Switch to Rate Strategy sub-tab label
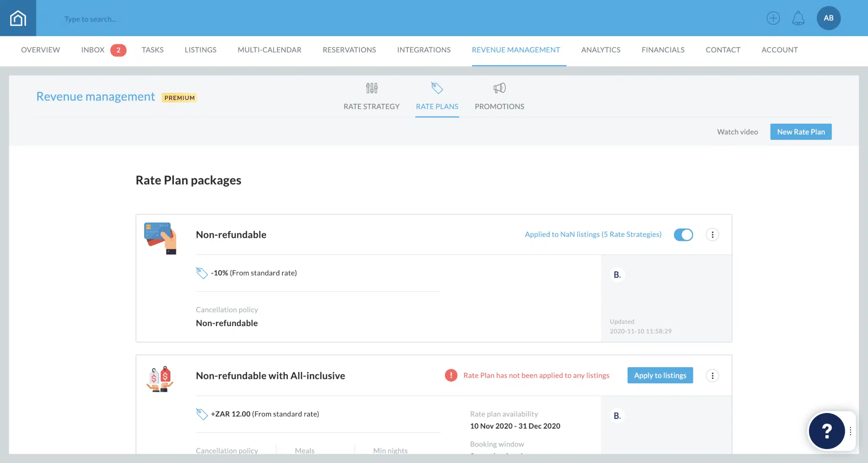 pyautogui.click(x=371, y=106)
